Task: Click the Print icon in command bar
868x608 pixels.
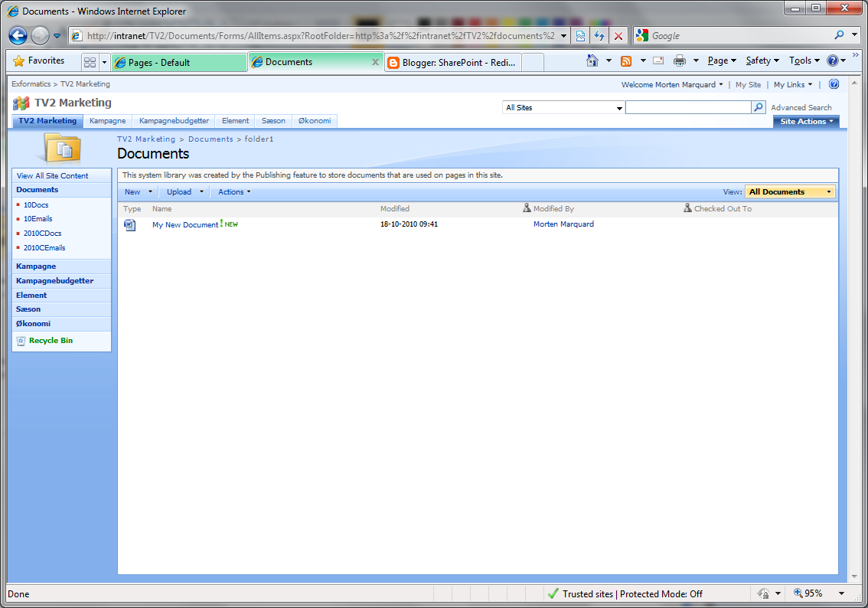Action: click(x=679, y=61)
